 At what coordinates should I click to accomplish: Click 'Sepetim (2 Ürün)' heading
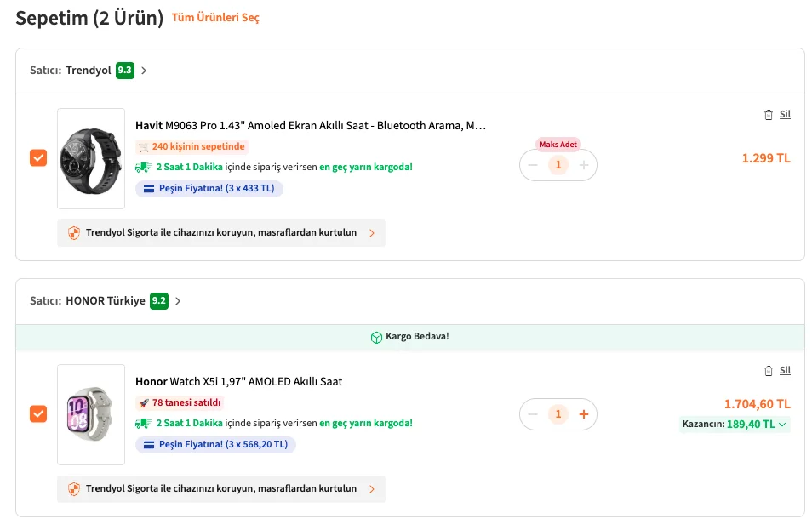89,18
